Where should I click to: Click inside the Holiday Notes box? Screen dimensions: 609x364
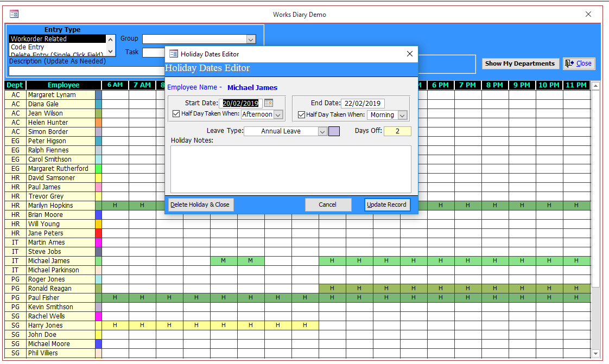[x=291, y=169]
